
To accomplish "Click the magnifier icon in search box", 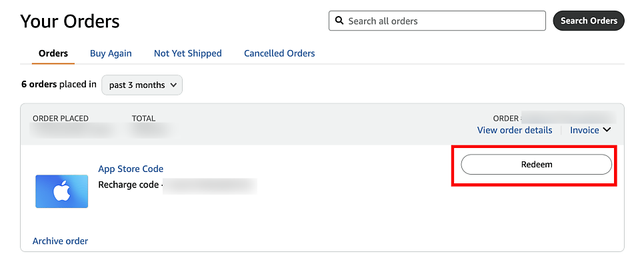I will [x=339, y=21].
